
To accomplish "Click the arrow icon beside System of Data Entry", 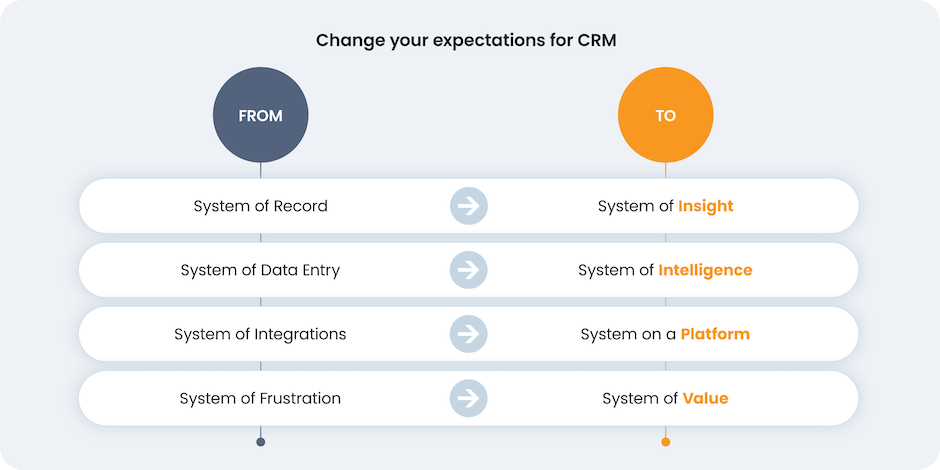I will (467, 270).
